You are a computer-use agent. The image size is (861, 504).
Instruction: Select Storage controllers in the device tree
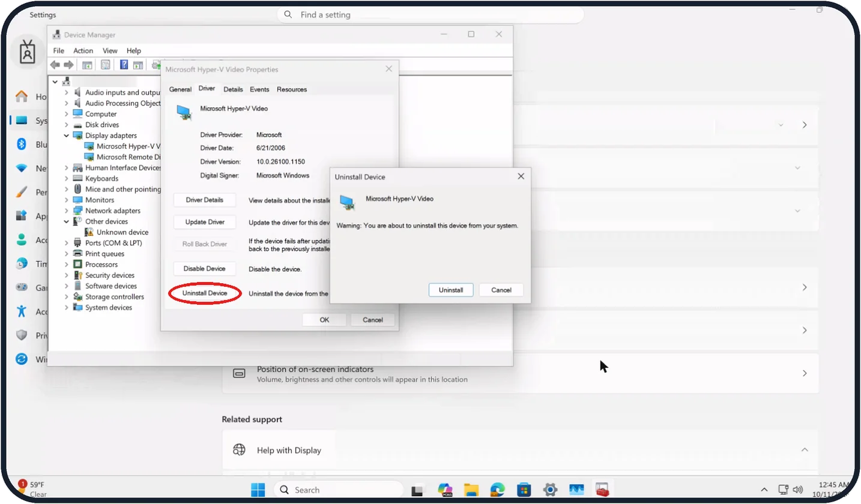115,297
